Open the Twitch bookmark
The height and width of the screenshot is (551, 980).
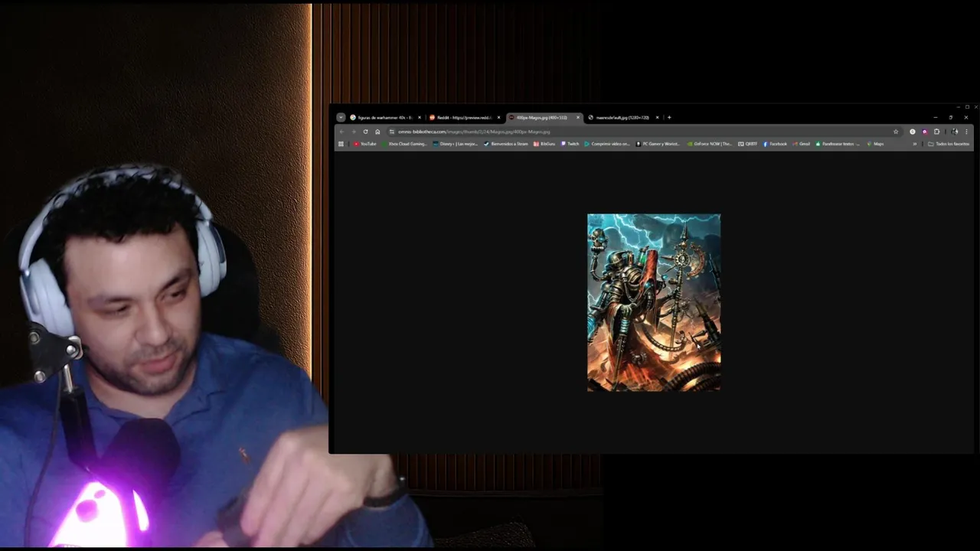[570, 144]
